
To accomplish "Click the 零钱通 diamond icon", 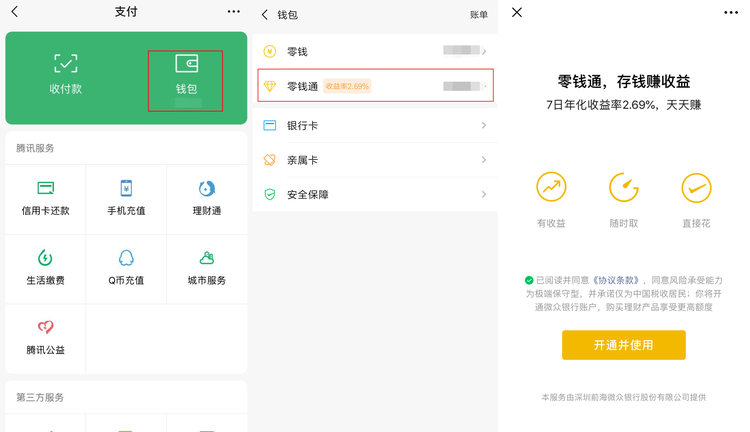I will tap(270, 86).
